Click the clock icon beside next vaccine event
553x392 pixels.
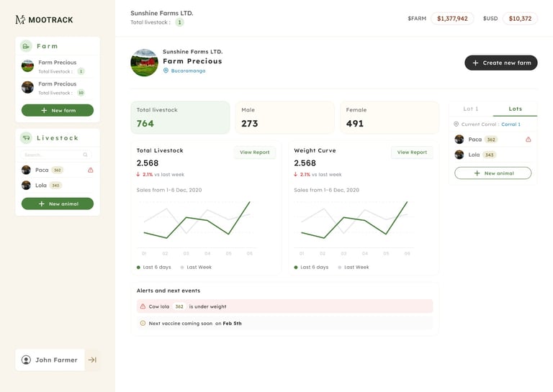[x=143, y=323]
